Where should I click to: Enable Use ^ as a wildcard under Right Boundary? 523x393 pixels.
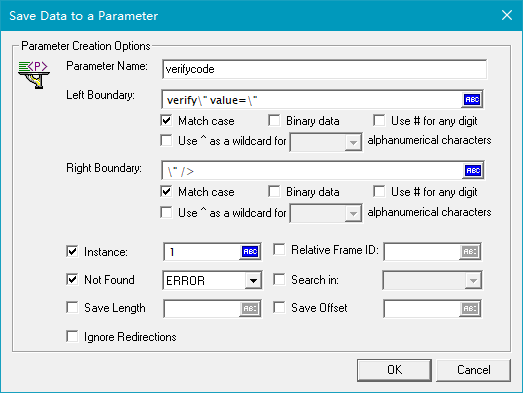coord(166,212)
